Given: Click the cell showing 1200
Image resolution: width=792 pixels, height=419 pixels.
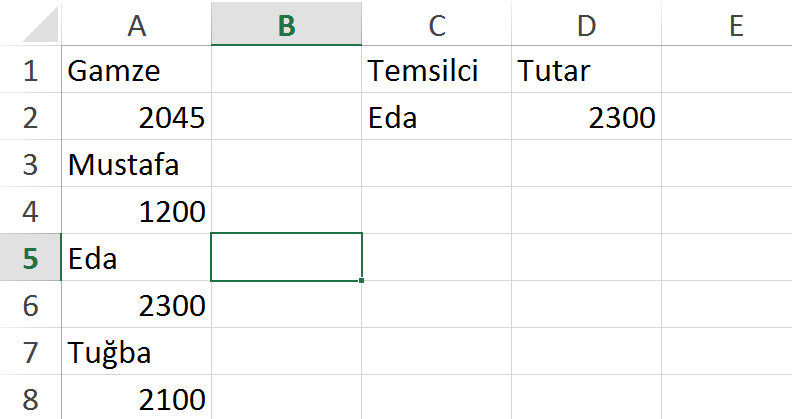Looking at the screenshot, I should 136,211.
